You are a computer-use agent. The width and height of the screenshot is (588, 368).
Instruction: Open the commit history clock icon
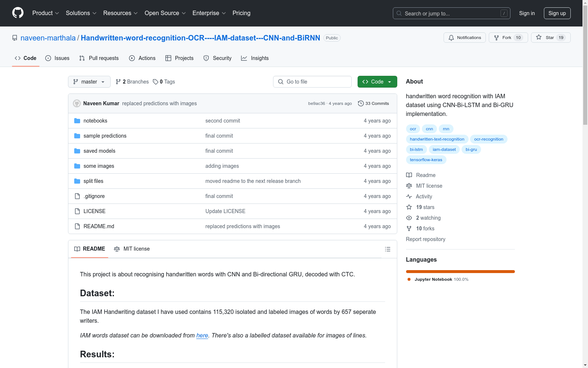[361, 103]
